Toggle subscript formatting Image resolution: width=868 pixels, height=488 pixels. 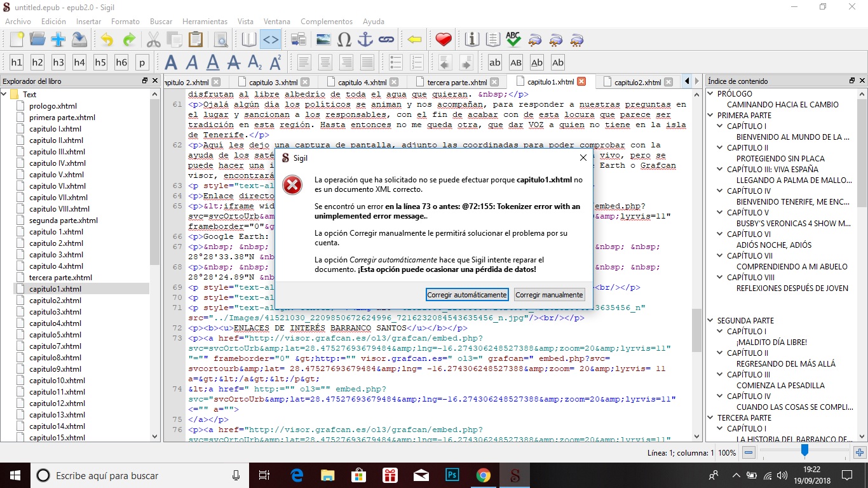(x=255, y=62)
